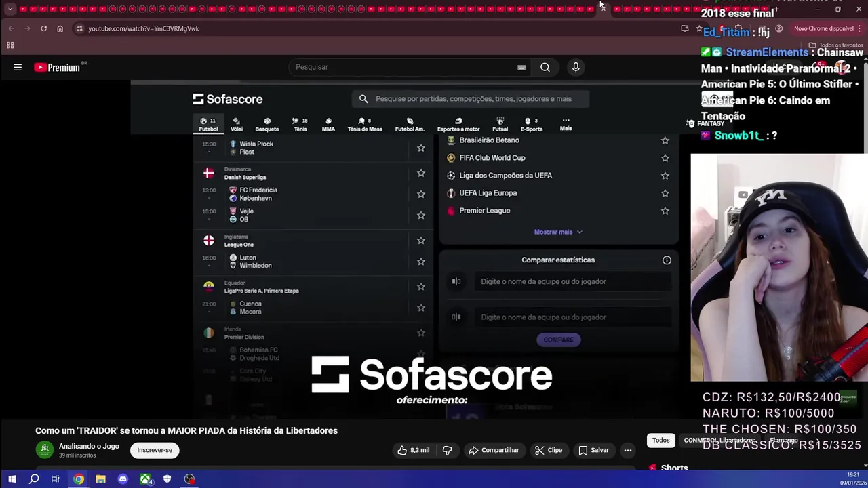Favorite Brasileirão Betano with its star
This screenshot has height=488, width=868.
[x=665, y=140]
